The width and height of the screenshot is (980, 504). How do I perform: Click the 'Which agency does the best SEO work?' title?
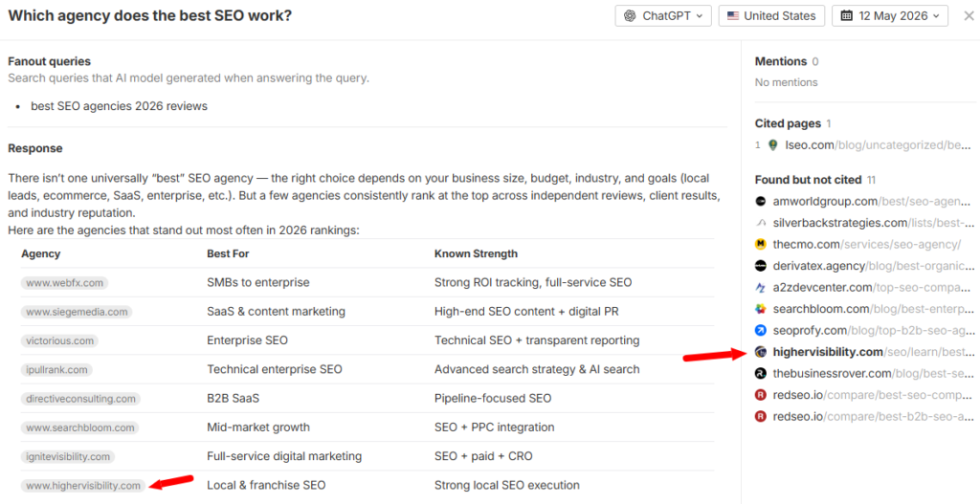point(150,15)
